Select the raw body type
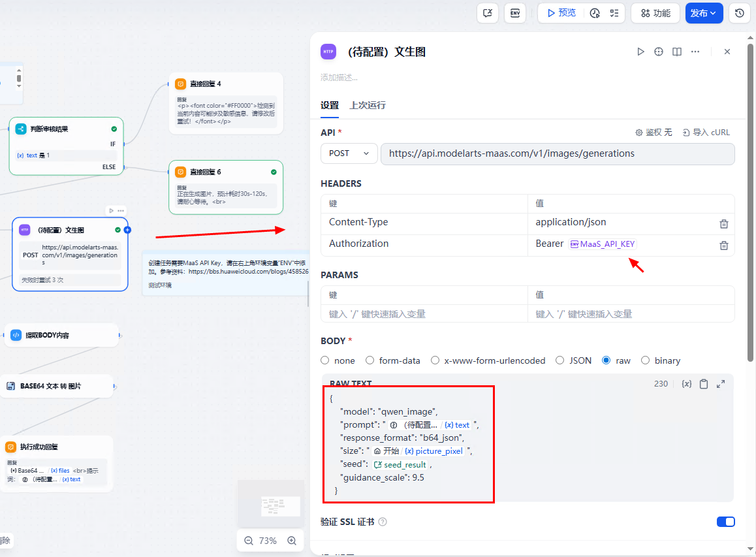 coord(606,360)
